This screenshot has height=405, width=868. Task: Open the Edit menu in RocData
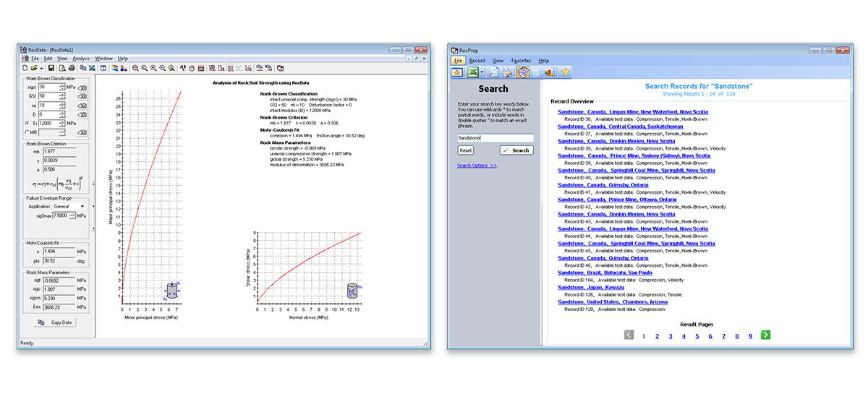coord(48,58)
